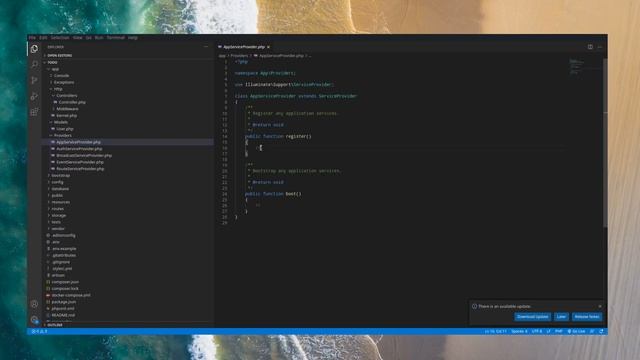Click the line and column status item
The height and width of the screenshot is (360, 640).
[496, 331]
